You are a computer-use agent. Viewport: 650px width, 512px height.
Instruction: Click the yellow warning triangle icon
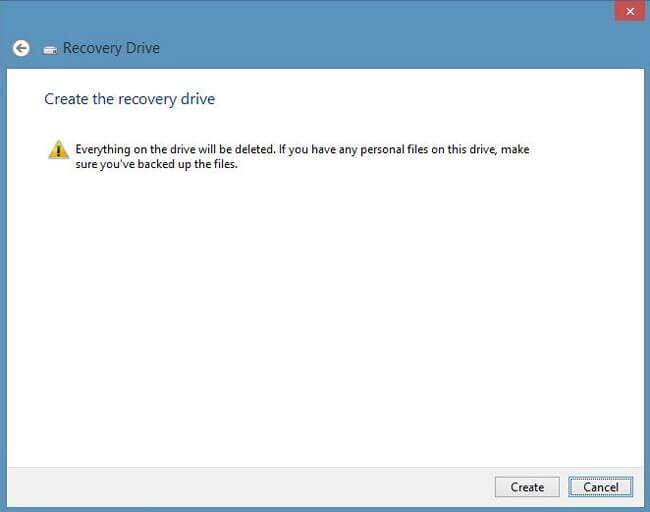58,150
